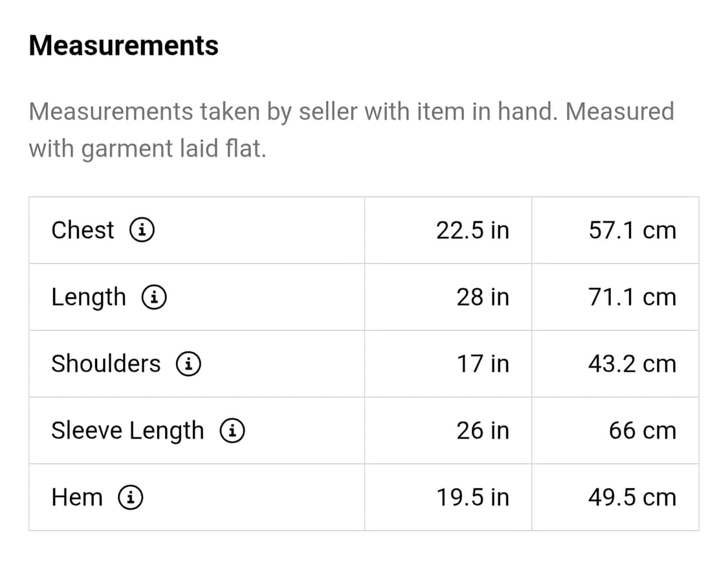The height and width of the screenshot is (563, 728).
Task: Open the Length measurement info icon
Action: click(x=155, y=297)
